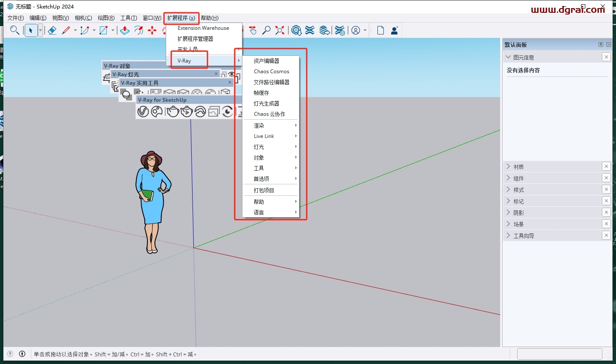616x364 pixels.
Task: Open the 绘图(R) menu
Action: tap(106, 18)
